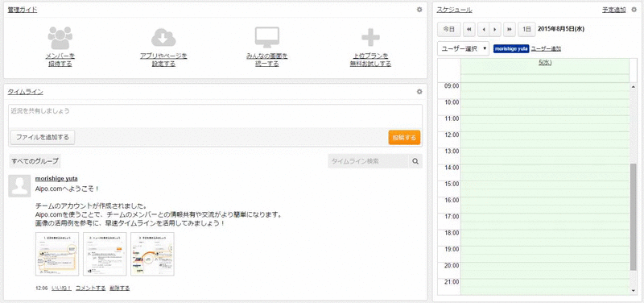
Task: Open the アプリやページを設定する link
Action: click(x=163, y=60)
